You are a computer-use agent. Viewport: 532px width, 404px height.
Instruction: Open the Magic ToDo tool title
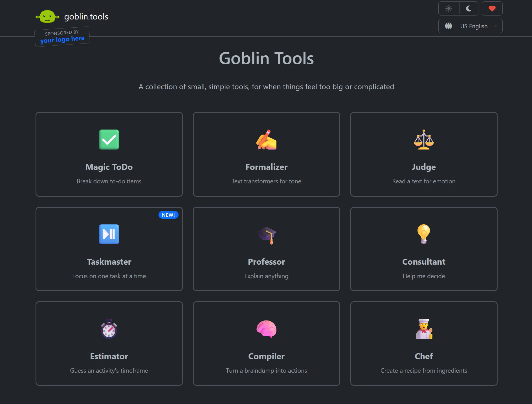(x=109, y=167)
